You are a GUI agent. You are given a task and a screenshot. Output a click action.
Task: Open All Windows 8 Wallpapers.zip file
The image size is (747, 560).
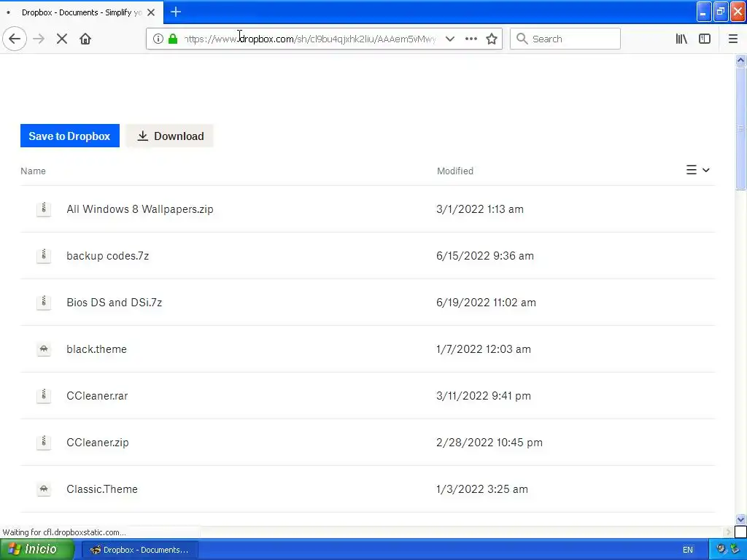pos(139,209)
